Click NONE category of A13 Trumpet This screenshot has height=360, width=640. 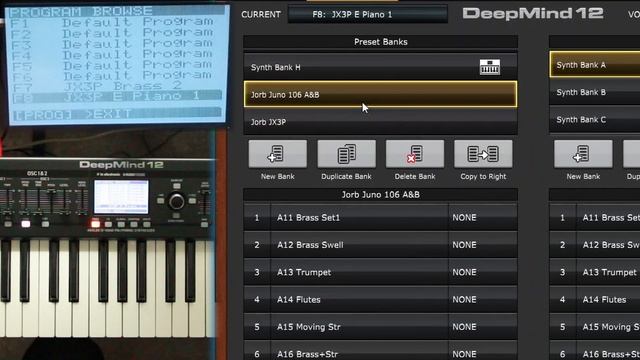[x=483, y=272]
